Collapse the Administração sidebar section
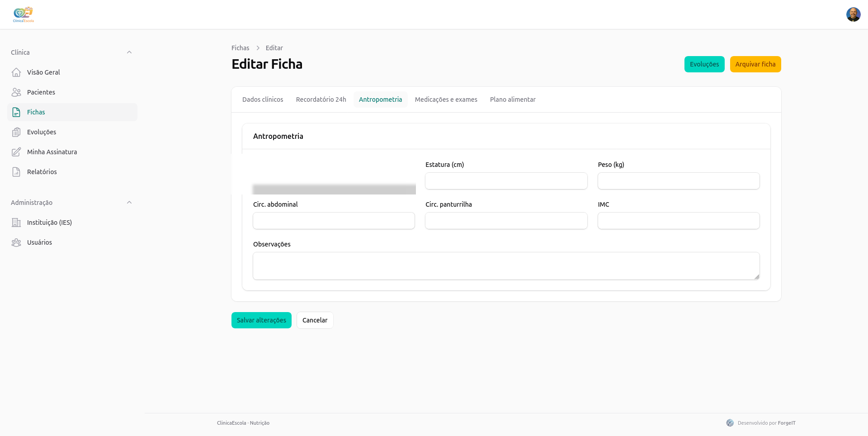Screen dimensions: 868x436 [129, 203]
